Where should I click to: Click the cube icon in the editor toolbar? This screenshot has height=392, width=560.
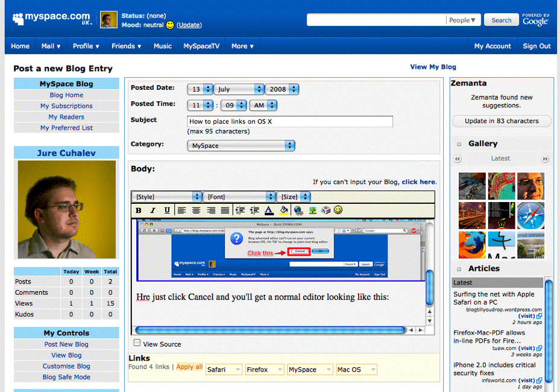pos(326,210)
